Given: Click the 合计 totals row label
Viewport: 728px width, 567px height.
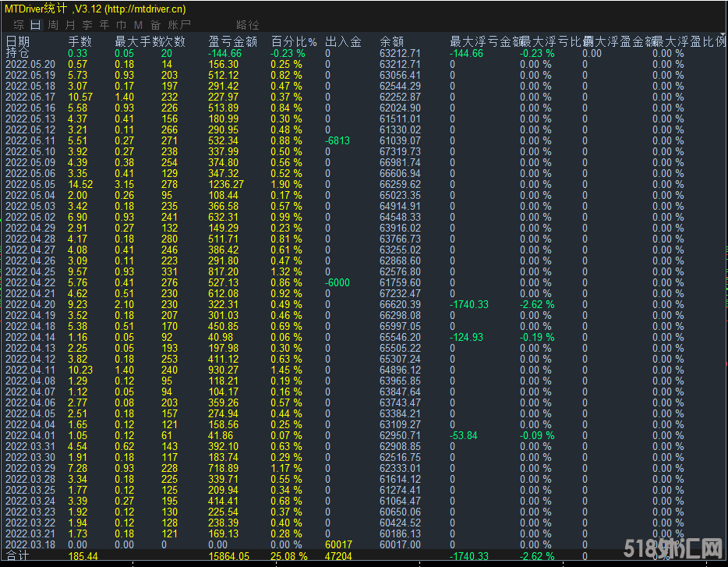Looking at the screenshot, I should click(x=18, y=556).
